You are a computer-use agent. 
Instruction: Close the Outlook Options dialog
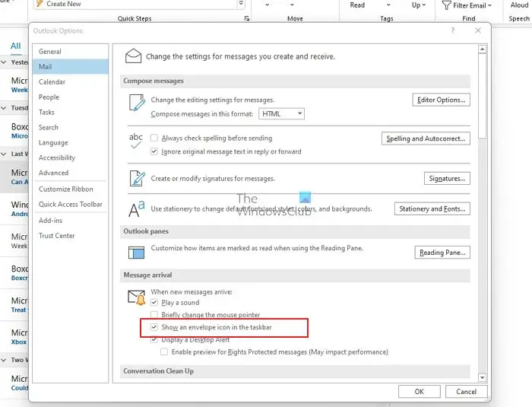478,30
